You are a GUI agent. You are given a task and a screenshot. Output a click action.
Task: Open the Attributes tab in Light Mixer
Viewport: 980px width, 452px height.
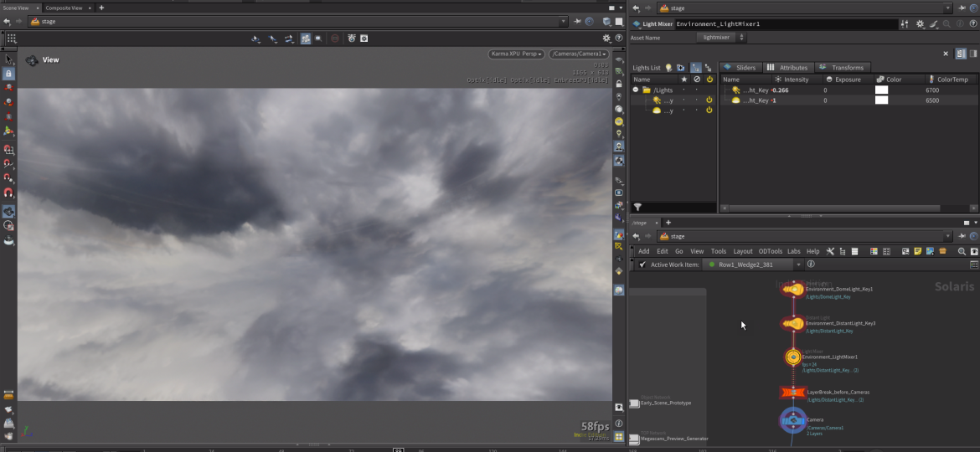[787, 68]
